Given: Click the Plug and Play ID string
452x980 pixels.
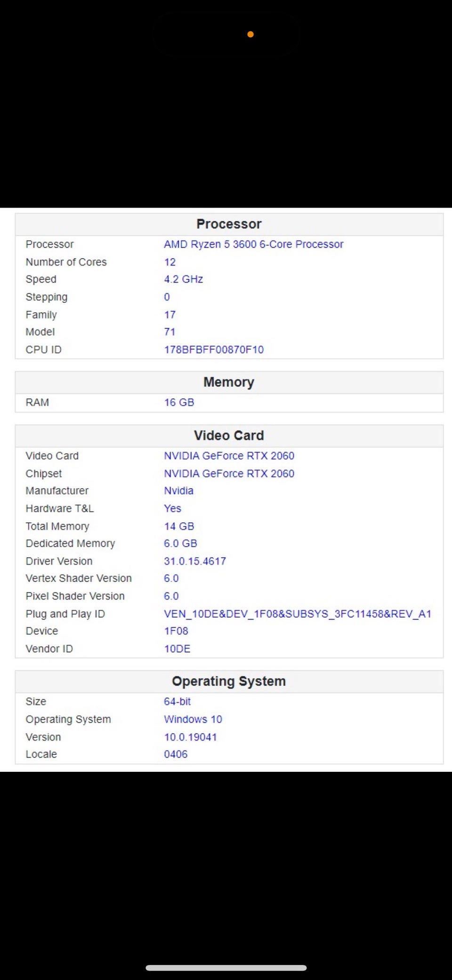Looking at the screenshot, I should [297, 614].
